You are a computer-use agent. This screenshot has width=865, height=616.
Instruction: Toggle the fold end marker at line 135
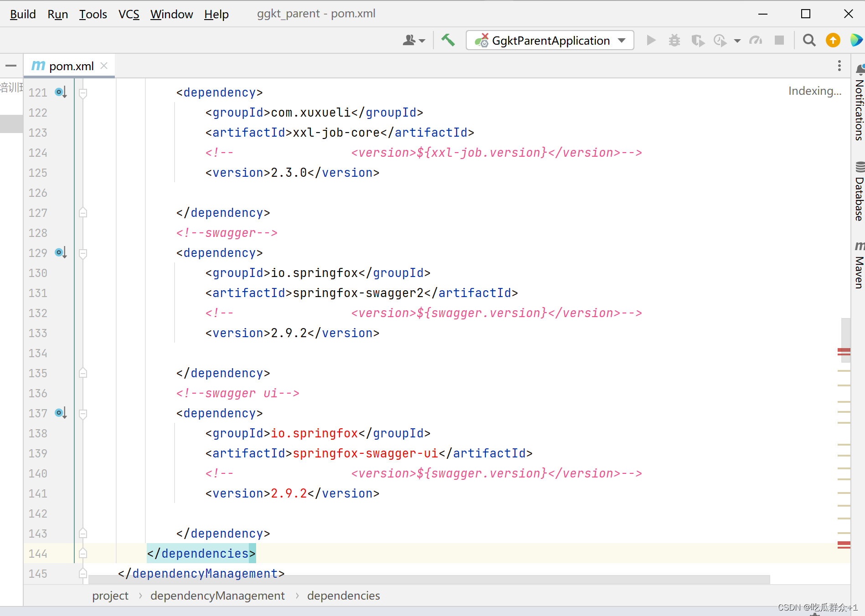[83, 373]
